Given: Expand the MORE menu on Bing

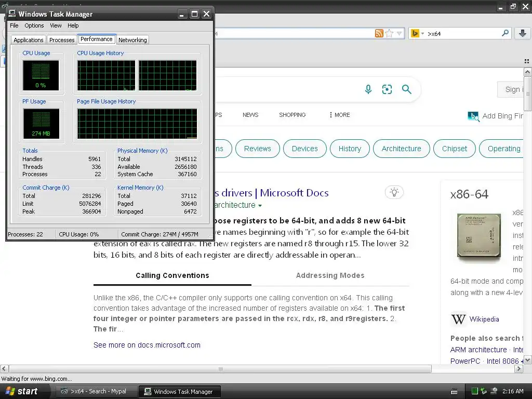Looking at the screenshot, I should click(340, 115).
